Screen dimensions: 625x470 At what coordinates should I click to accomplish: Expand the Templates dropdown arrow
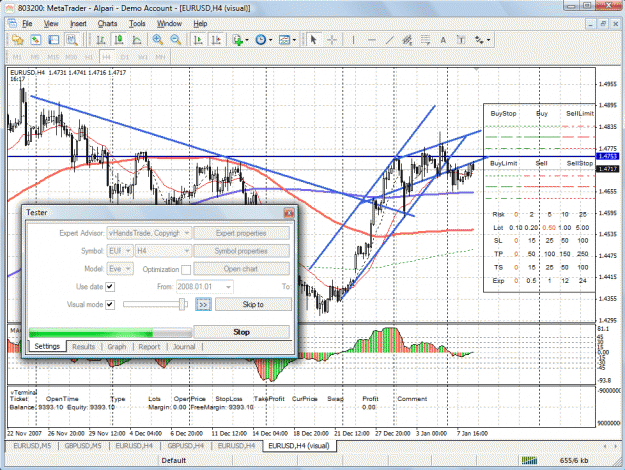click(x=295, y=40)
